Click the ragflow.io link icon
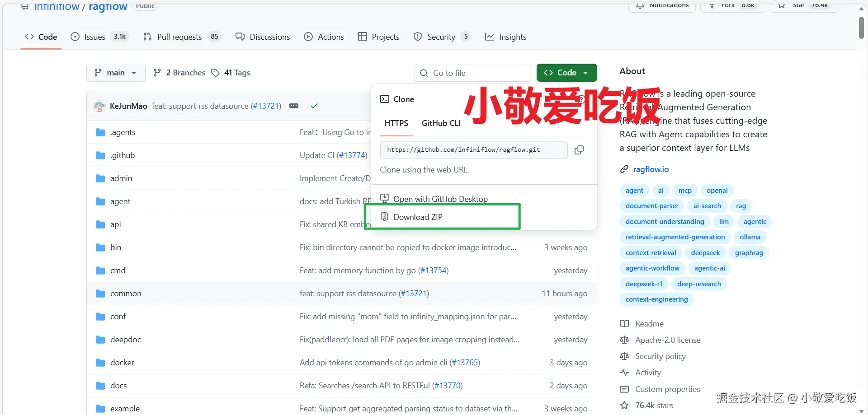Viewport: 868px width, 415px height. pos(624,169)
